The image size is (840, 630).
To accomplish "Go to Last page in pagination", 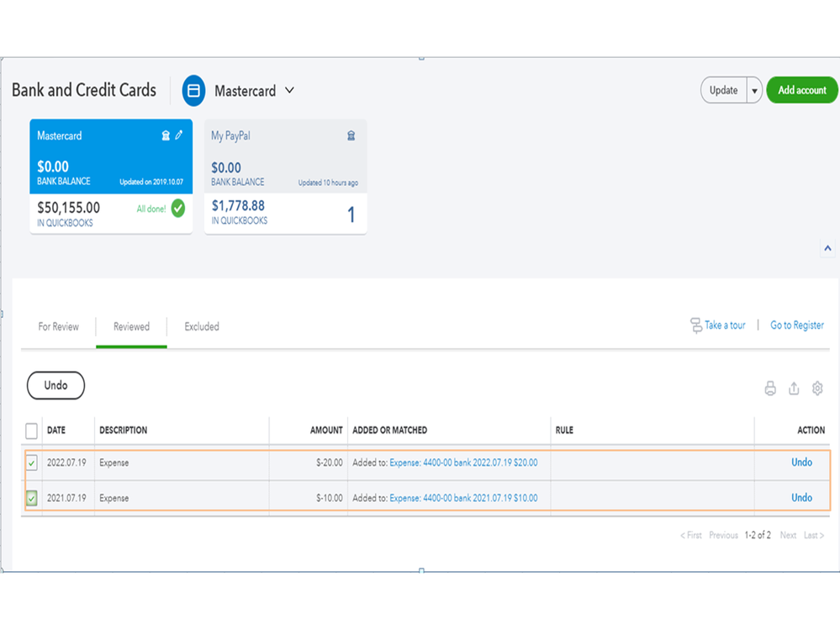I will tap(814, 535).
